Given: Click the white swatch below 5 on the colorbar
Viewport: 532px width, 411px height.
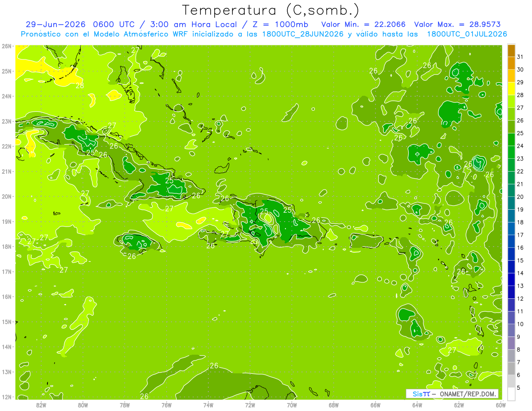Looking at the screenshot, I should click(511, 394).
